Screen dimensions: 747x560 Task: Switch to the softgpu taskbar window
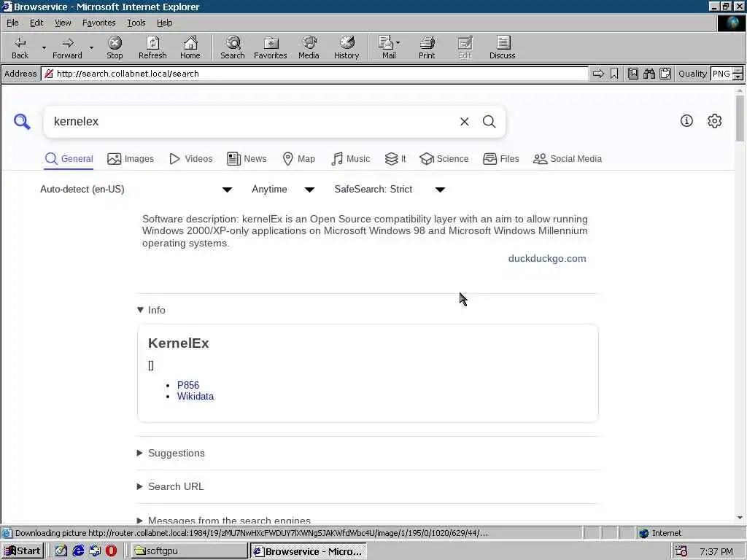pos(190,551)
